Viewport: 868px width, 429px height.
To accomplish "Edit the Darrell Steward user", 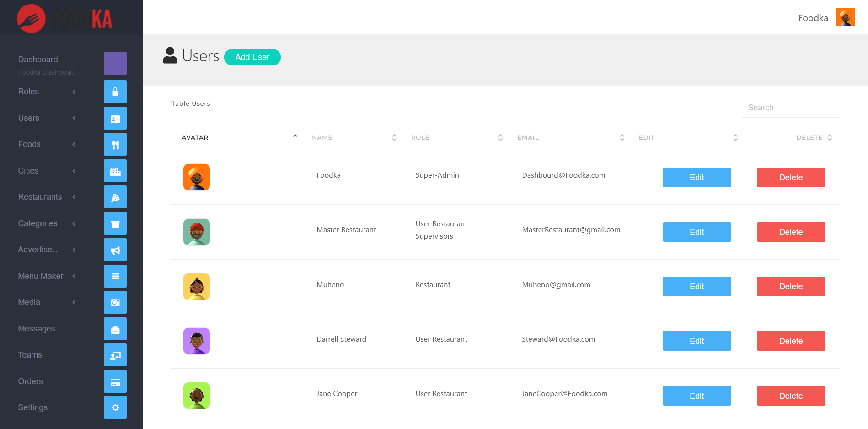I will 697,341.
